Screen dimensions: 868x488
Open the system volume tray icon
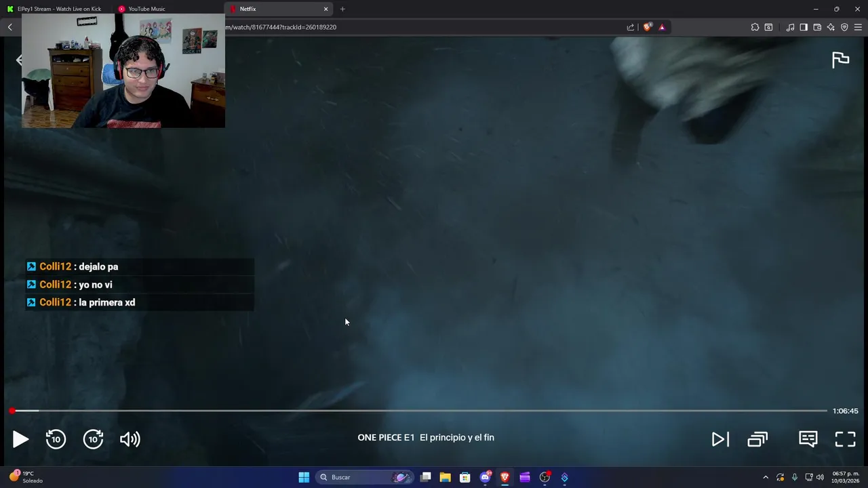coord(820,477)
